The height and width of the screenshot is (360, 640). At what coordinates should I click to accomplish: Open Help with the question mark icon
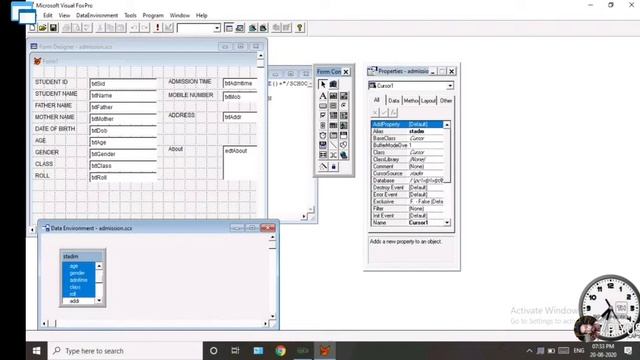pyautogui.click(x=300, y=28)
